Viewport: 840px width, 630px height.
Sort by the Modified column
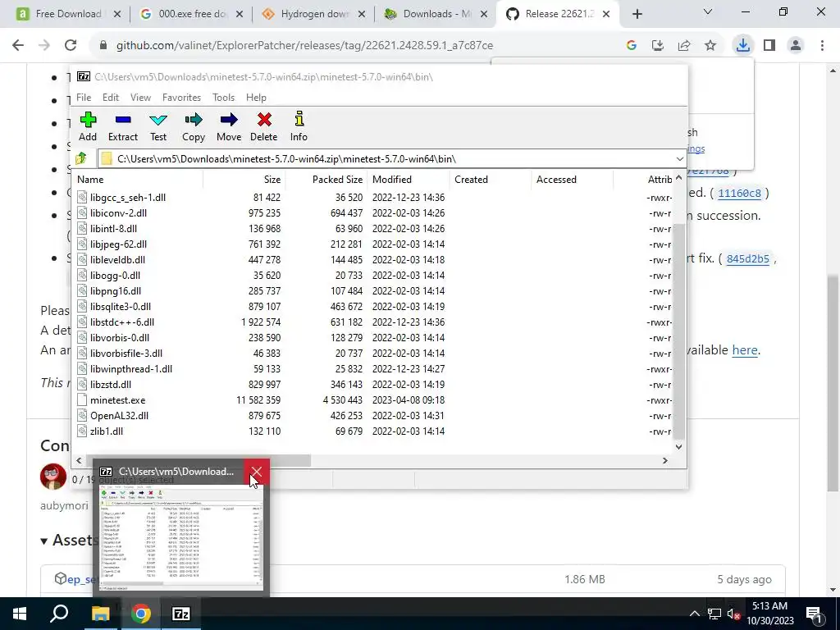coord(409,180)
